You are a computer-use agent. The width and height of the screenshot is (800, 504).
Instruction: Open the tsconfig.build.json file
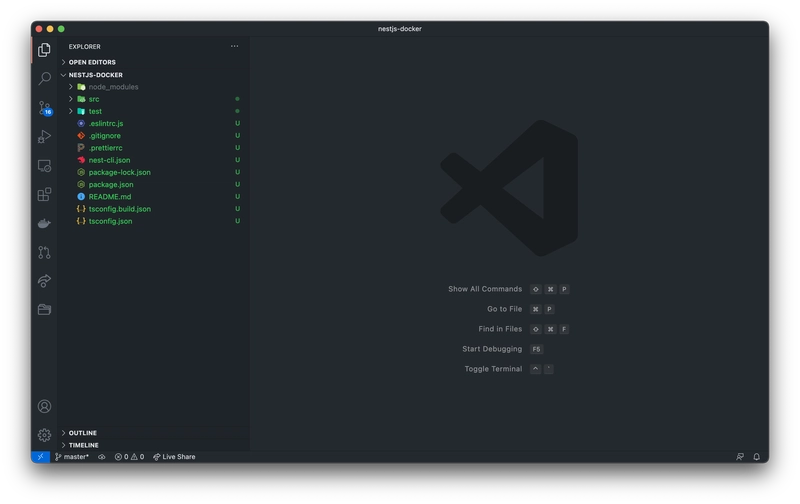point(153,209)
